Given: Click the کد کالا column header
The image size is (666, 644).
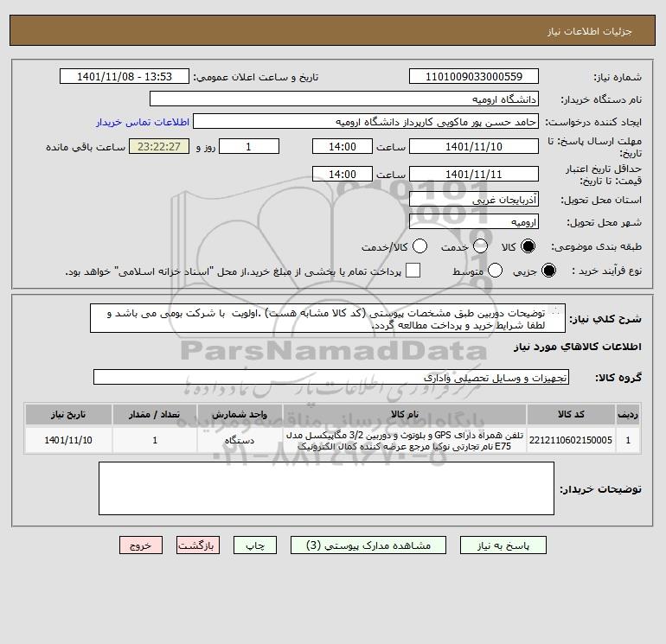Looking at the screenshot, I should point(571,414).
